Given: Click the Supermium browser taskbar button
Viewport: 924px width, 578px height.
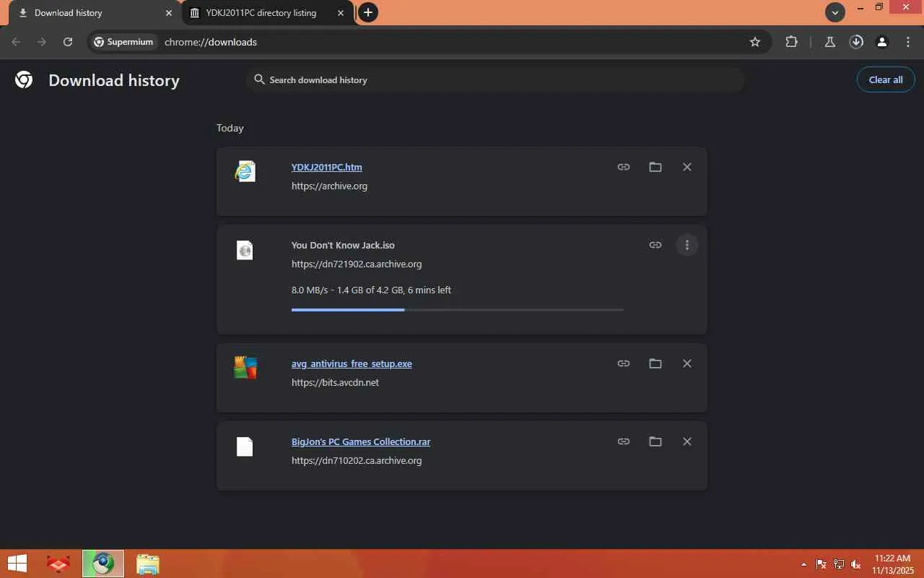Looking at the screenshot, I should (x=103, y=564).
